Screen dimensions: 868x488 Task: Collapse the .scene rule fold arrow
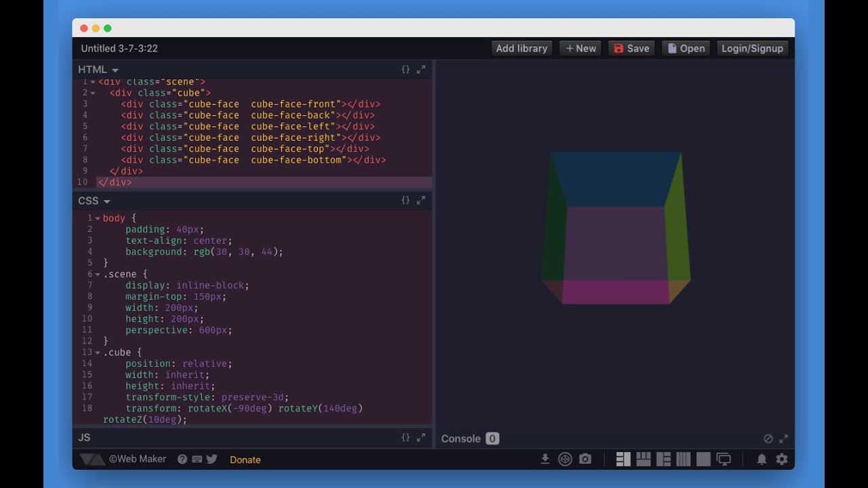pos(98,274)
